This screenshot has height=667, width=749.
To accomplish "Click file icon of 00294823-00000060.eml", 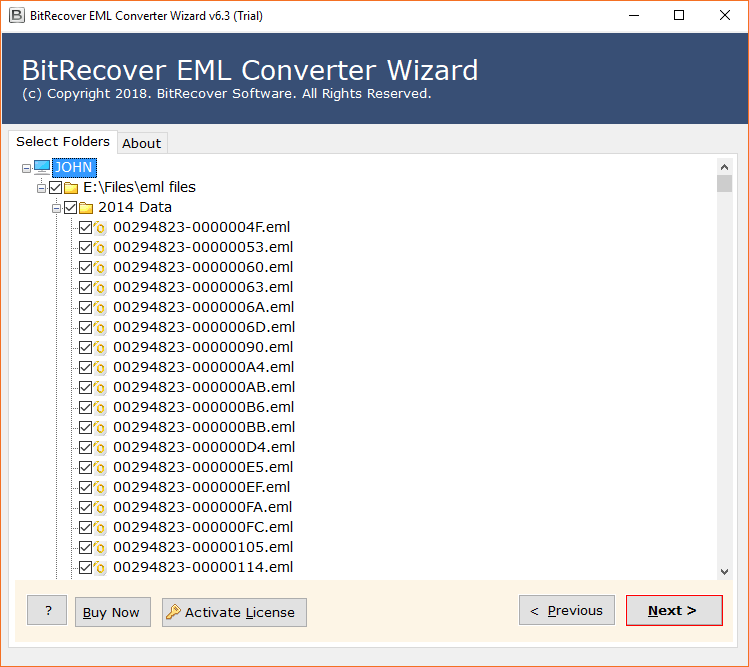I will (x=100, y=268).
